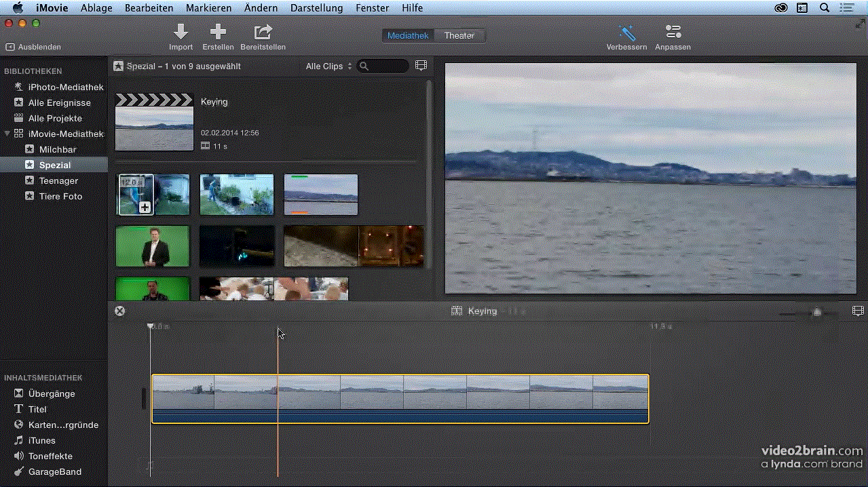Click the Anpassen sliders icon
This screenshot has height=487, width=868.
pos(673,32)
